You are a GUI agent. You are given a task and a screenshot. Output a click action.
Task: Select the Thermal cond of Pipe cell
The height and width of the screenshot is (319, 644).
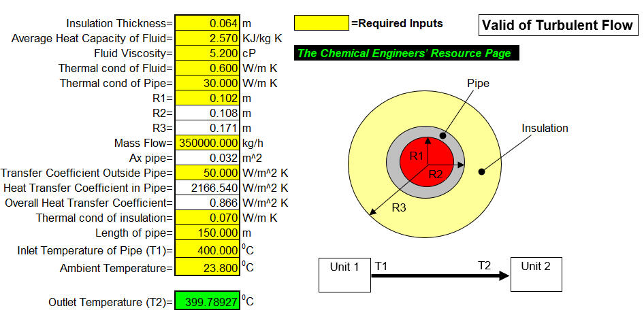coord(207,84)
